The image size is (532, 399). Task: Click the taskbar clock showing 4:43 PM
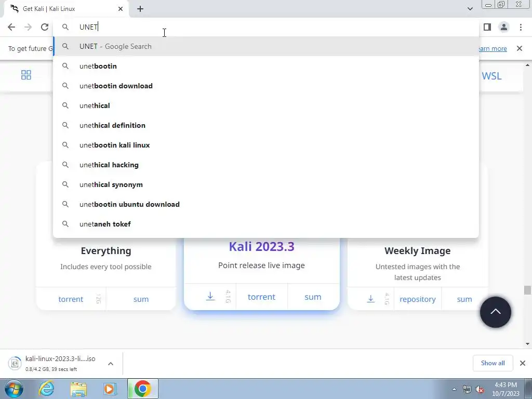coord(506,389)
